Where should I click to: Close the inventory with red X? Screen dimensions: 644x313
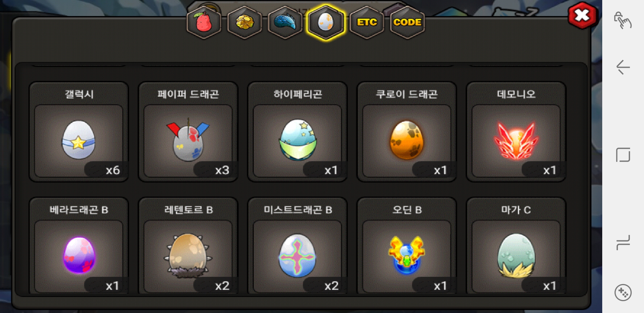point(582,15)
